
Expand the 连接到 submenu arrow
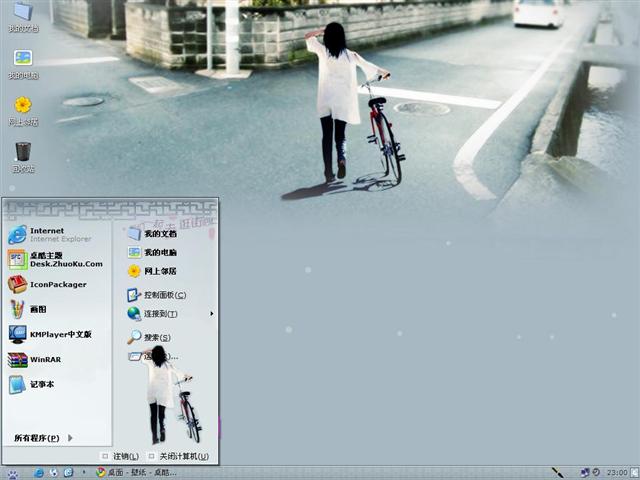point(211,314)
